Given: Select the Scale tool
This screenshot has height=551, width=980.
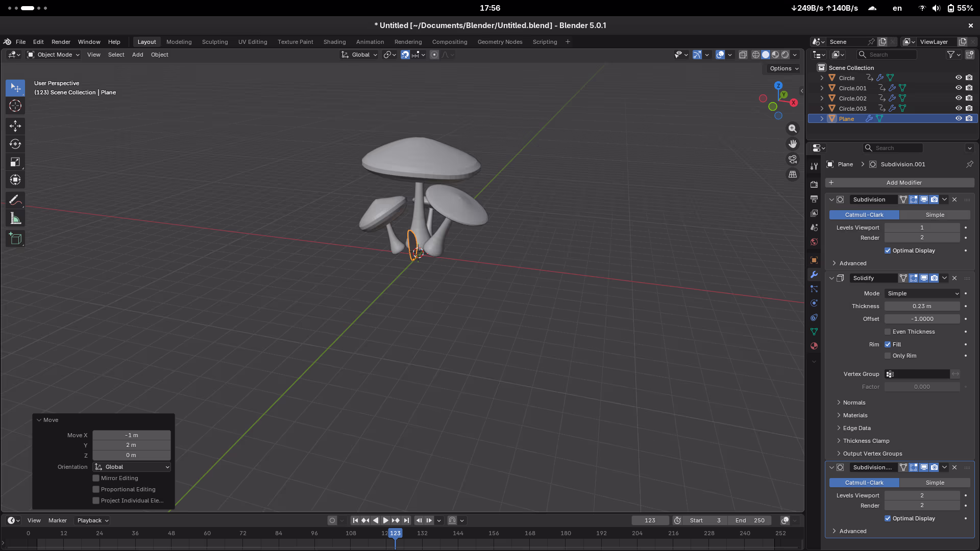Looking at the screenshot, I should [x=15, y=162].
